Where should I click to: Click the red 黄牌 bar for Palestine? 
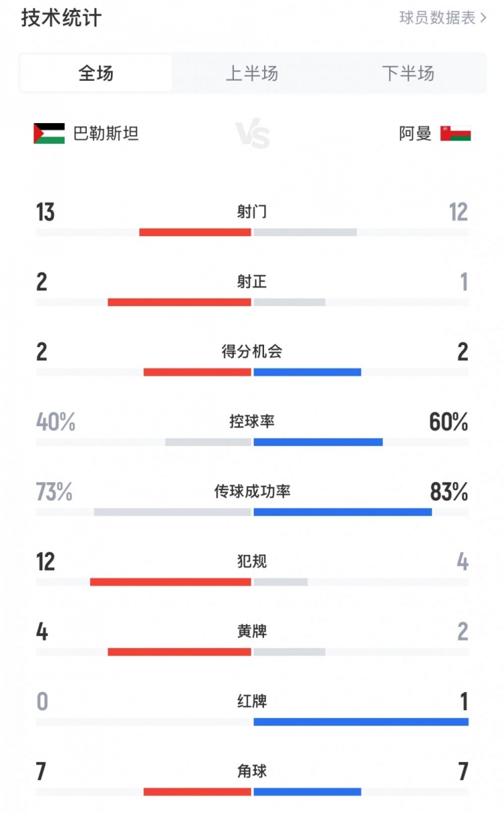point(179,652)
